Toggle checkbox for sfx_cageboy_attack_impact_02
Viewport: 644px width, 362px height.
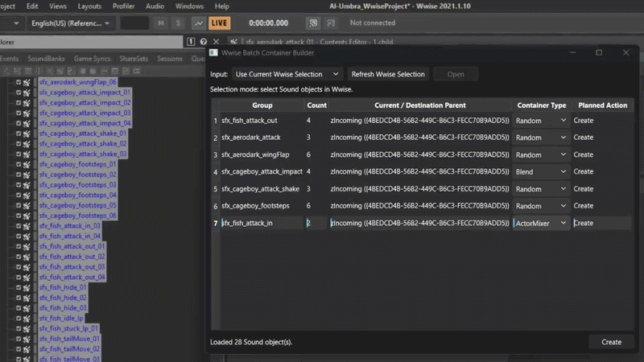click(19, 103)
